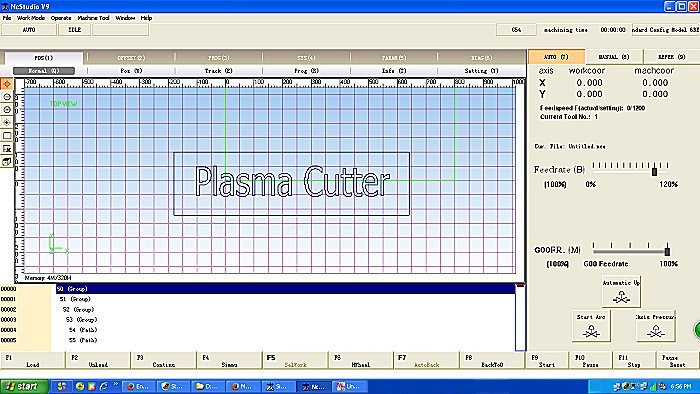Screen dimensions: 700x394
Task: Click the Feedrate override slider handle
Action: pos(654,171)
